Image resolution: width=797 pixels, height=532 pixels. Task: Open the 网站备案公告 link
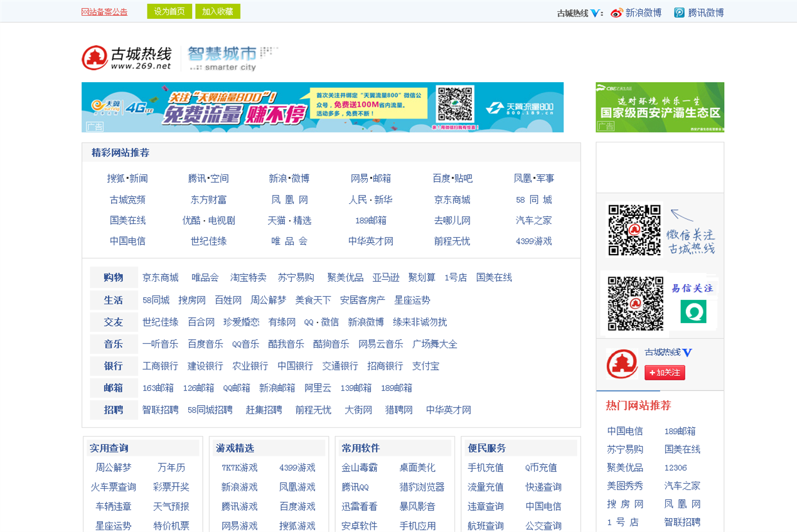(105, 12)
